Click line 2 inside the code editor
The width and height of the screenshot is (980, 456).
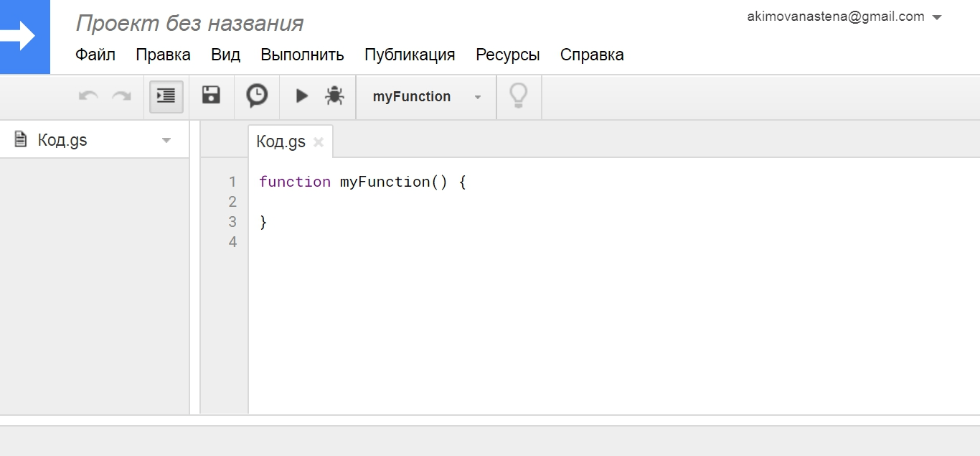[323, 202]
